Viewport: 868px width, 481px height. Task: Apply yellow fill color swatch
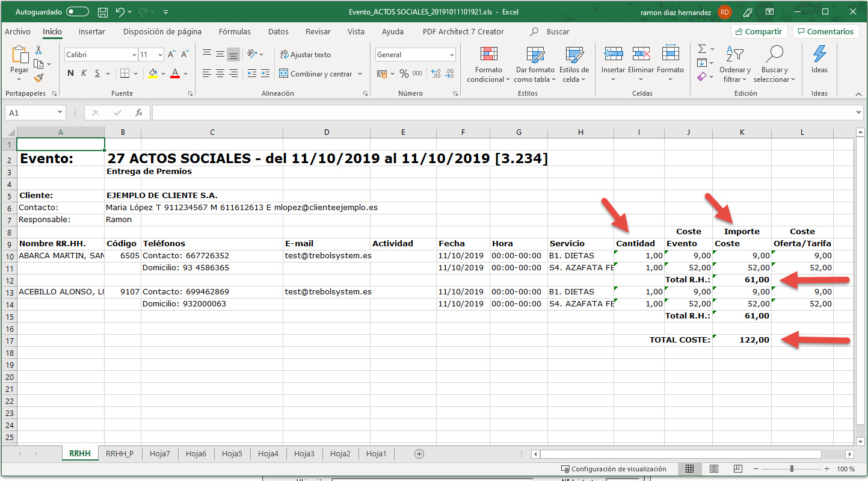coord(153,73)
